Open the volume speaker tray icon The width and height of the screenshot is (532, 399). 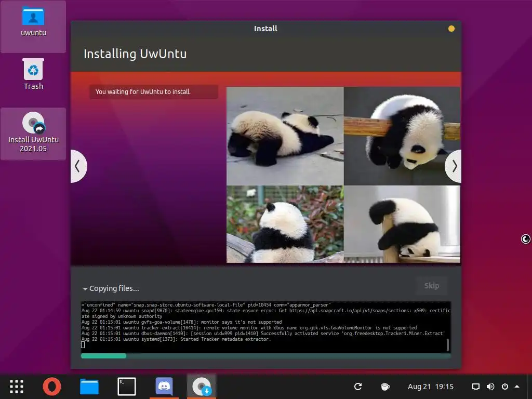pos(490,387)
